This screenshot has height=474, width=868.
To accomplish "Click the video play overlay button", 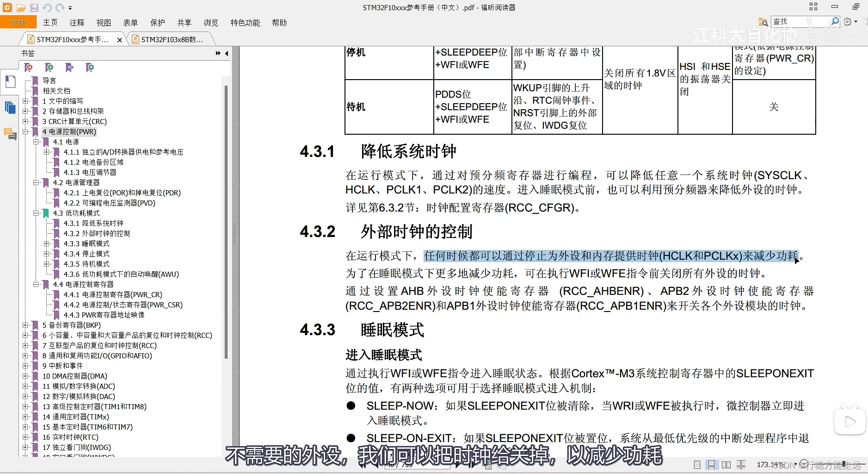I will 850,421.
